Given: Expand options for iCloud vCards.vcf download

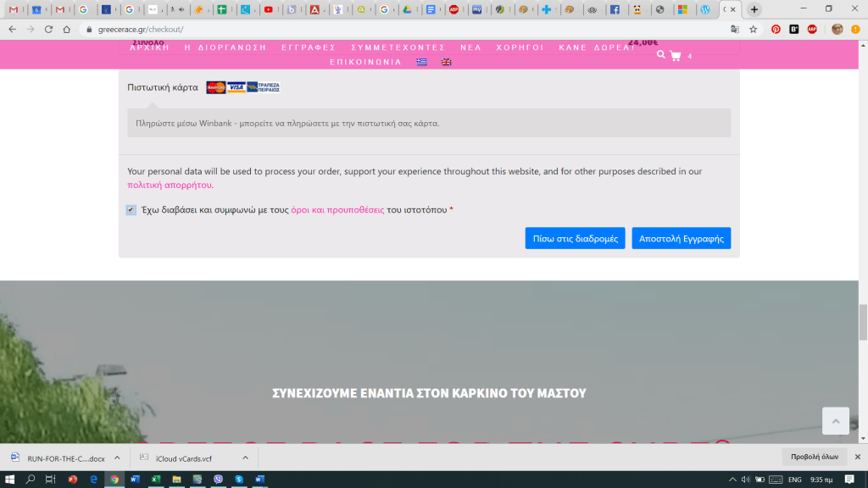Looking at the screenshot, I should coord(245,457).
